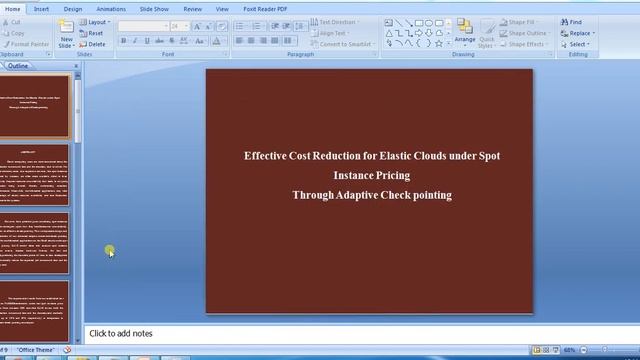Click the Find binoculars button
The height and width of the screenshot is (360, 640).
coord(571,22)
